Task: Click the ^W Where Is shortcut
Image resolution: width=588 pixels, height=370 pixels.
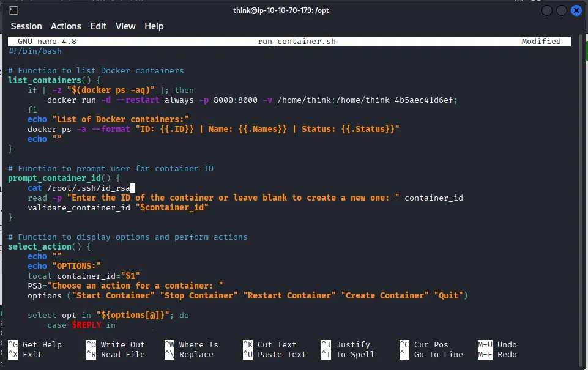Action: point(192,344)
